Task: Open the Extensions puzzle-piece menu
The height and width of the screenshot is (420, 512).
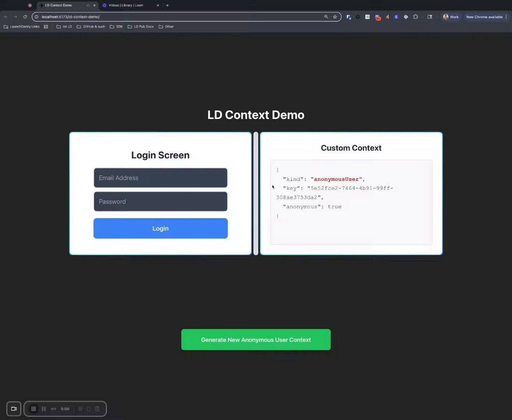Action: pos(416,17)
